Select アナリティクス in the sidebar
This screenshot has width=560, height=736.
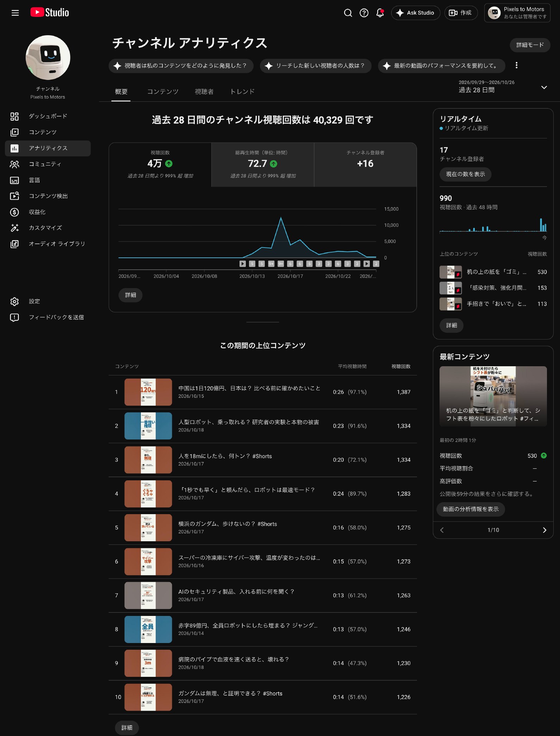[x=48, y=148]
